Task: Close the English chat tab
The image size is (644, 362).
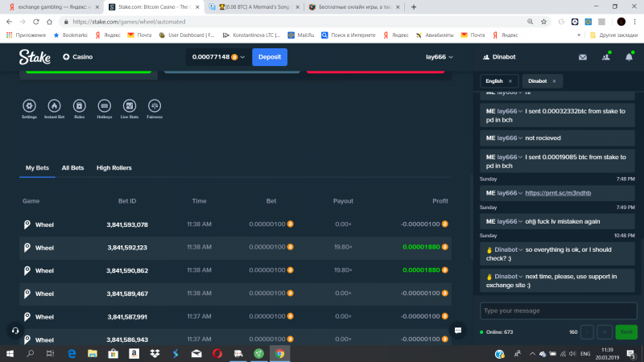Action: click(x=510, y=81)
